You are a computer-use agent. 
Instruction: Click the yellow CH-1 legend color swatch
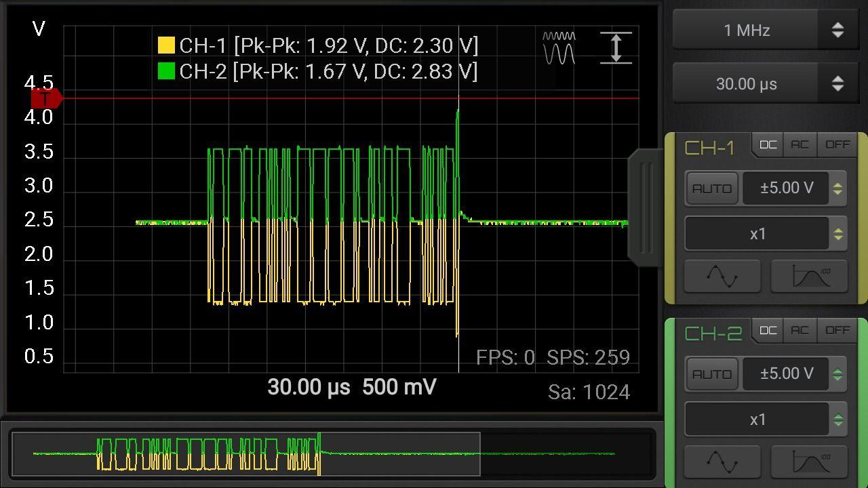tap(166, 45)
